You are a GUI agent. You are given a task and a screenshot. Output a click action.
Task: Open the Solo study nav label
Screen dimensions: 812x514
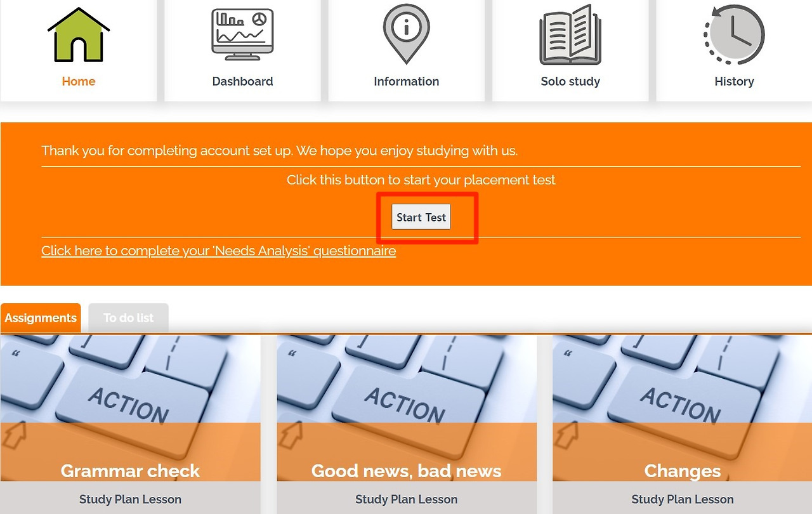(570, 81)
